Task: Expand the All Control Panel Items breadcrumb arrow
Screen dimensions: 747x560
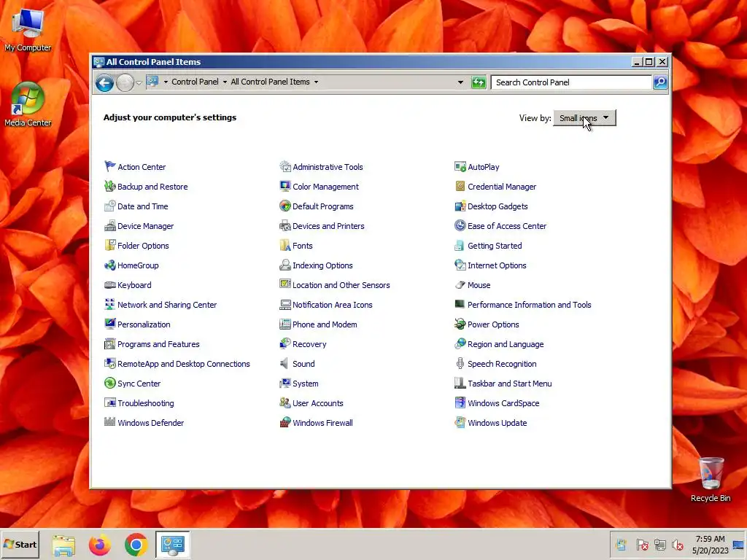Action: (x=316, y=82)
